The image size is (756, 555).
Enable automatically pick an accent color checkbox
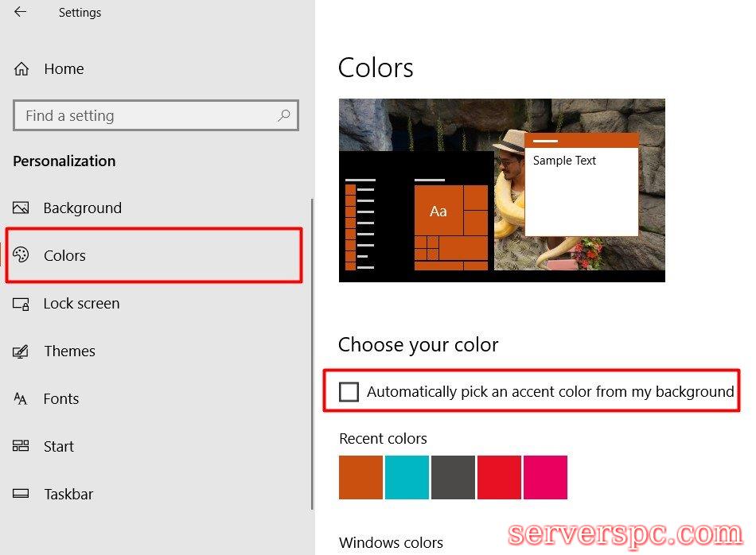coord(349,392)
